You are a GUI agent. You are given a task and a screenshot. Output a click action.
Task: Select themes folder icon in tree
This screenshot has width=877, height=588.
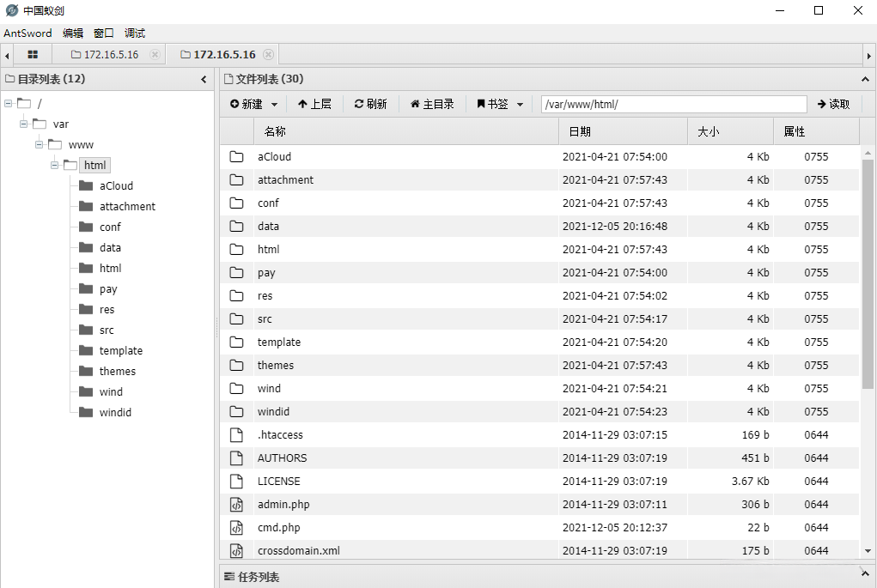[86, 371]
